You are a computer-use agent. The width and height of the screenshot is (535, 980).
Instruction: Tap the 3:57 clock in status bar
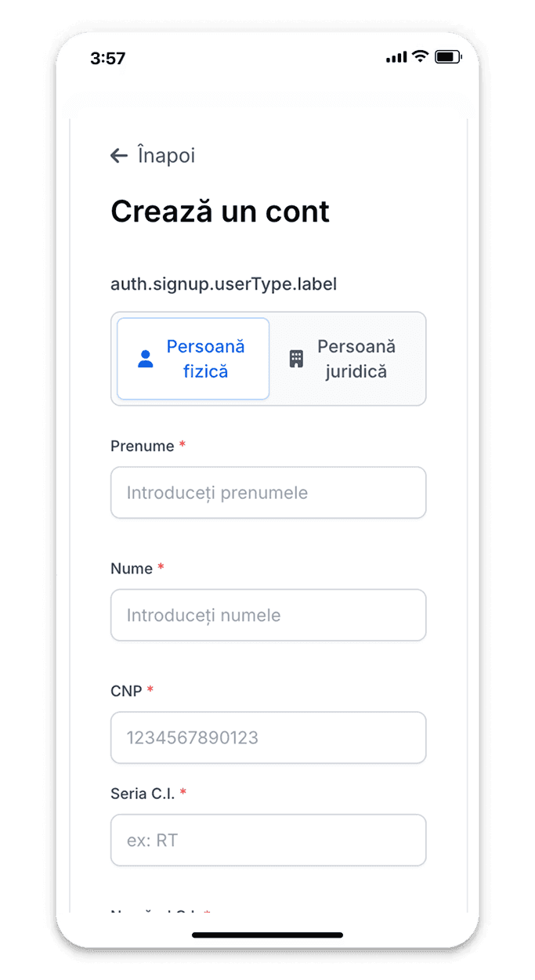[108, 58]
